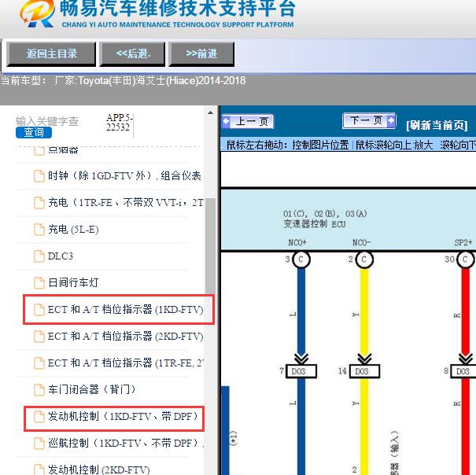Click the NCO+ terminal label

pyautogui.click(x=297, y=242)
